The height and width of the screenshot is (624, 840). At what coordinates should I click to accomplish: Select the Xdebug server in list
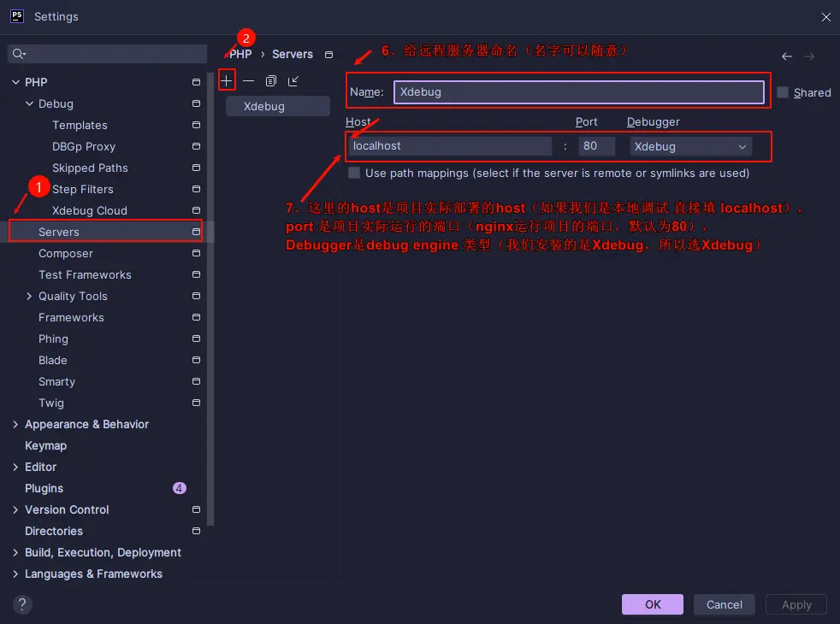[x=277, y=106]
